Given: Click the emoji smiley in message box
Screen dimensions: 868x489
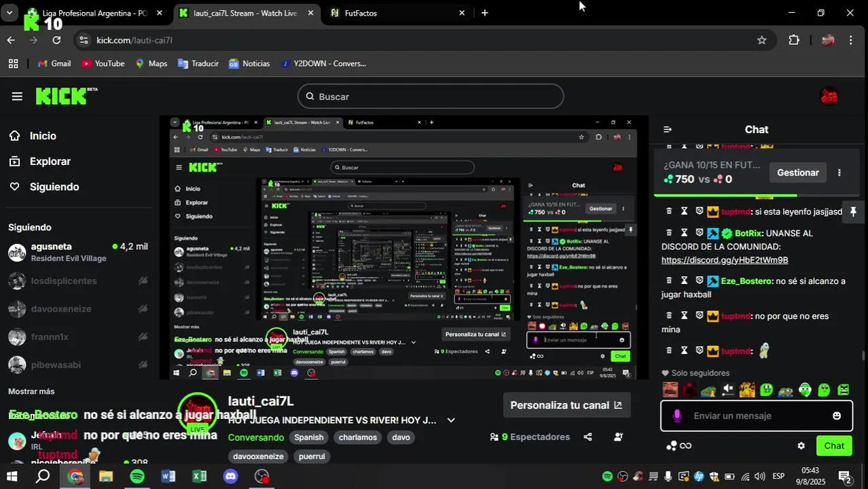Looking at the screenshot, I should [x=837, y=416].
